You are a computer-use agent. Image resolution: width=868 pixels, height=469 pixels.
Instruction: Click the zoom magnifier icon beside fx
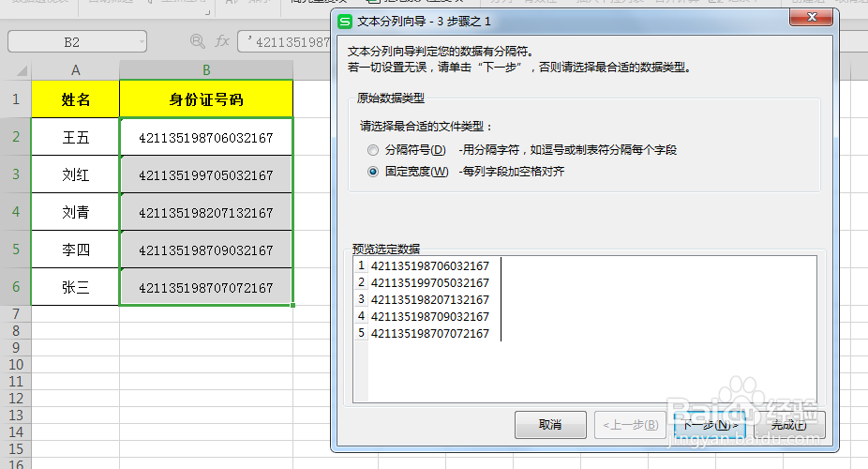coord(197,41)
